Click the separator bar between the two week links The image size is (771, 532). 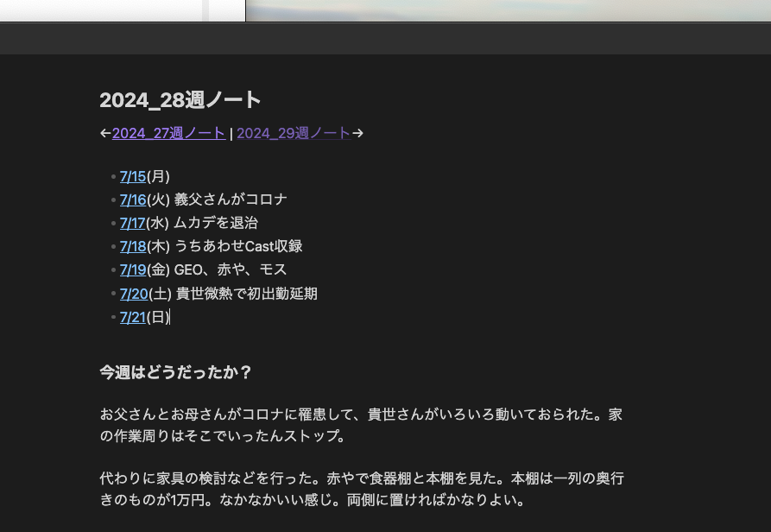click(231, 134)
